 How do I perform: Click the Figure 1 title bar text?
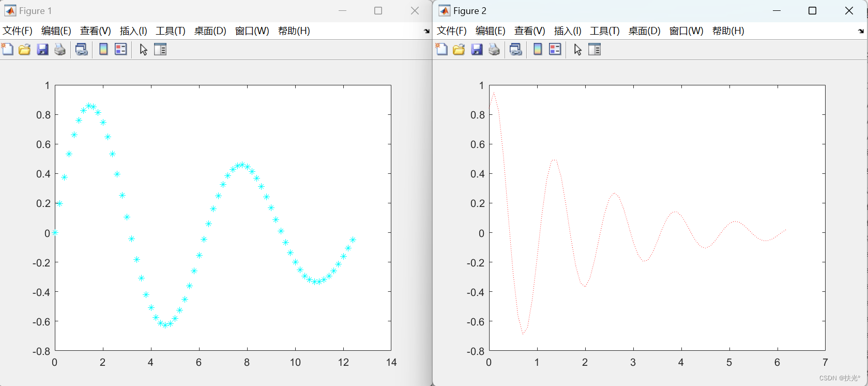(35, 11)
